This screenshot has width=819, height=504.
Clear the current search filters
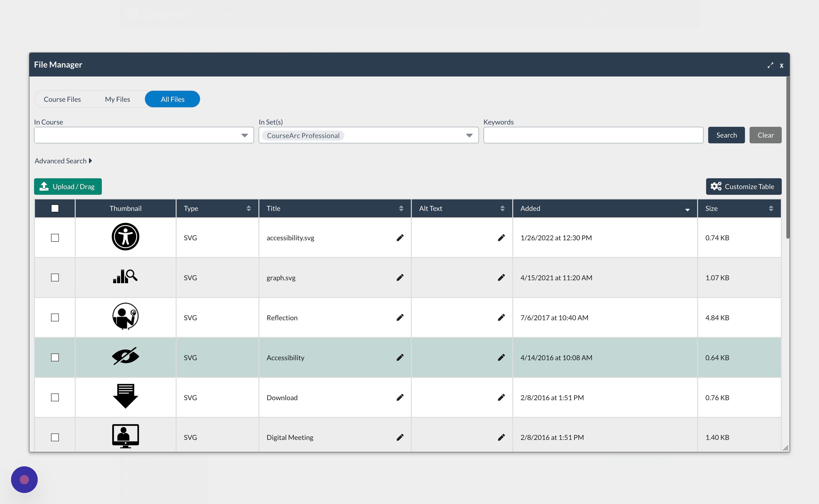click(x=765, y=135)
